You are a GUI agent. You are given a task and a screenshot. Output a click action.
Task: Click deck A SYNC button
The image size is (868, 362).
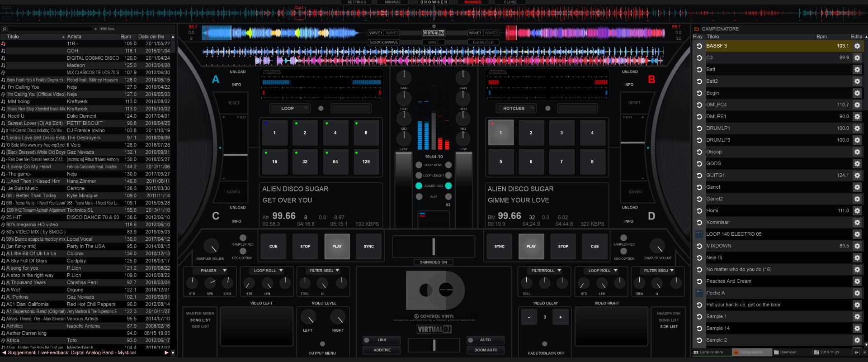[x=368, y=247]
